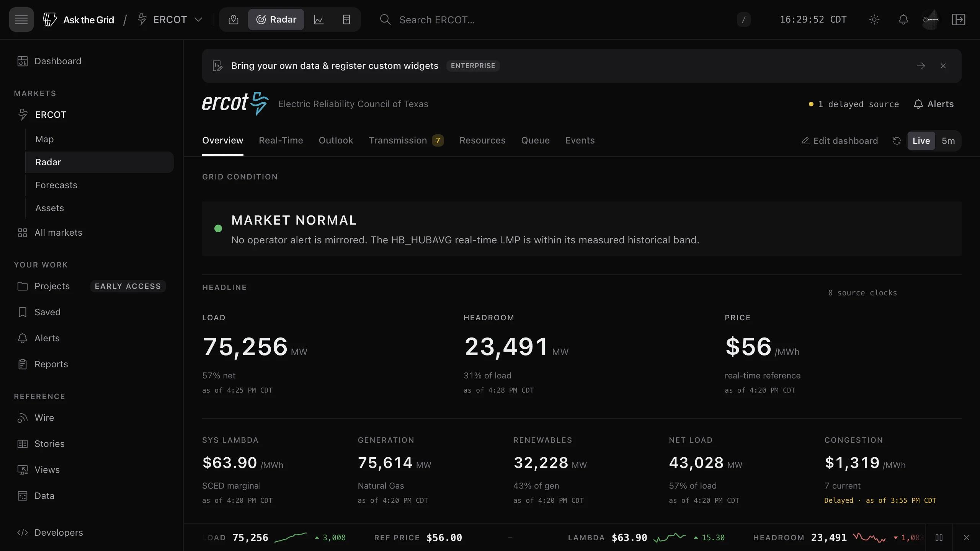Expand the ERCOT market dropdown

point(170,20)
